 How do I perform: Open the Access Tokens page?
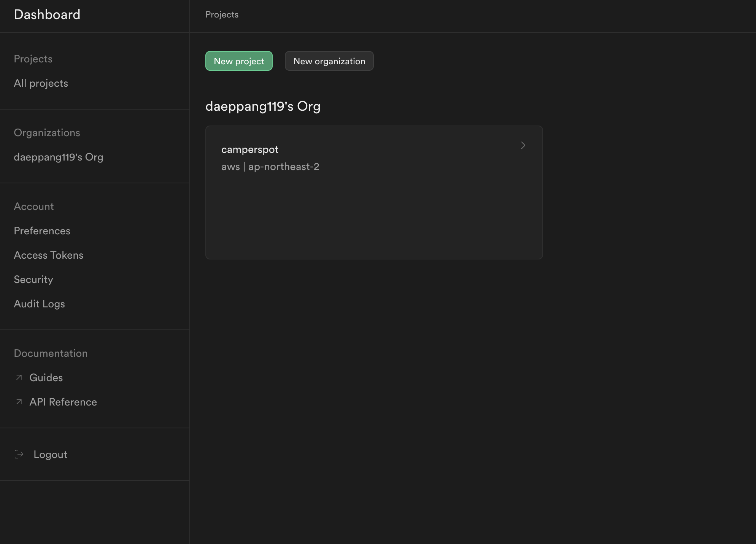coord(48,255)
